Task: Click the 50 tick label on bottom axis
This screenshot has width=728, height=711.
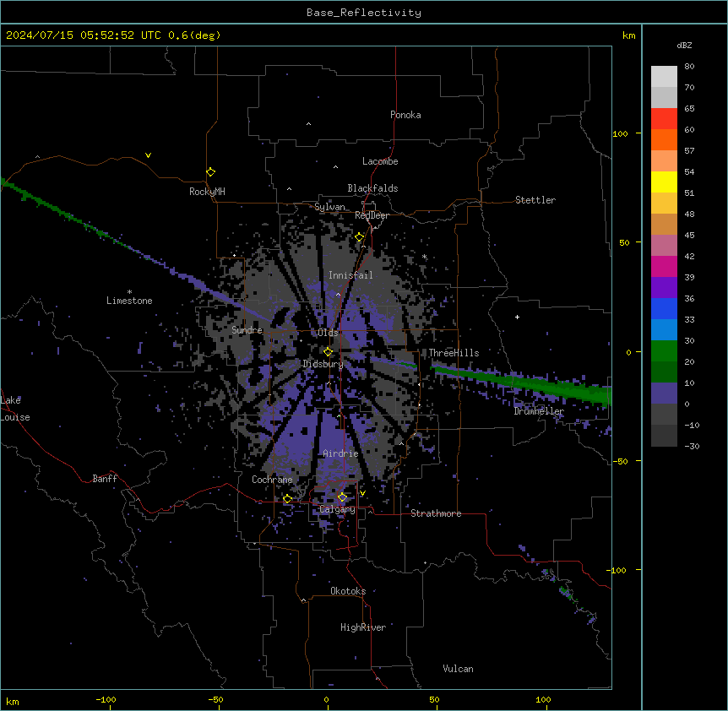Action: [x=433, y=699]
